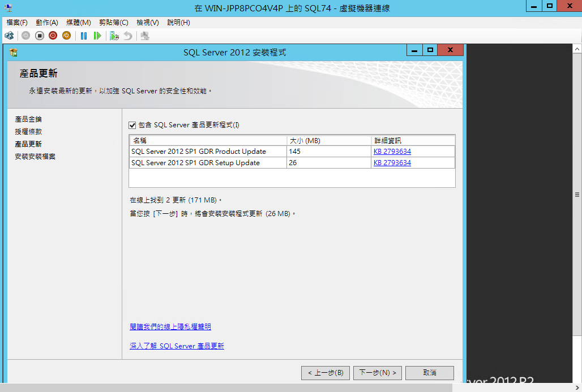582x392 pixels.
Task: Reset the VM with the green play-bar icon
Action: 97,36
